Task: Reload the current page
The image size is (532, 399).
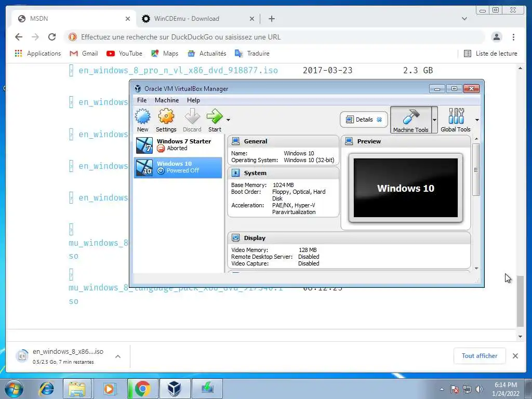Action: point(52,37)
